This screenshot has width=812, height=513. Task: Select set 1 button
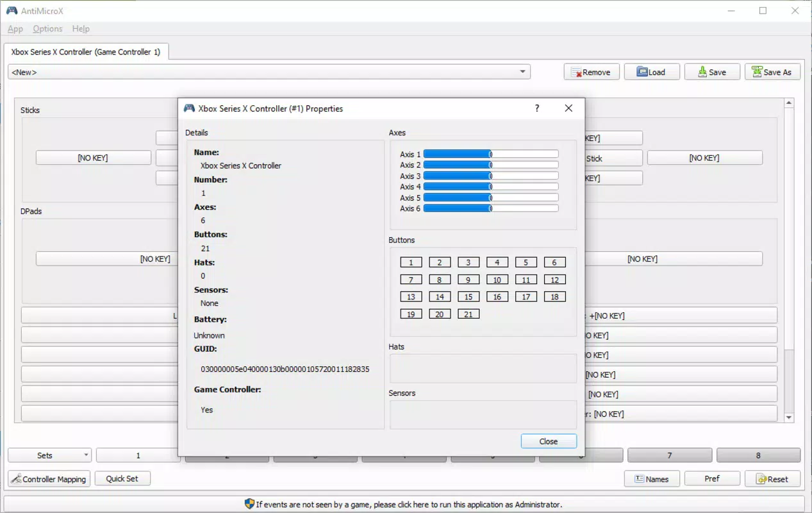pos(138,455)
